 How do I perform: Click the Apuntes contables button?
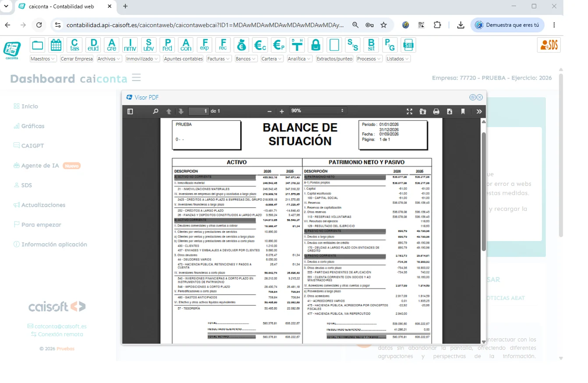click(183, 59)
